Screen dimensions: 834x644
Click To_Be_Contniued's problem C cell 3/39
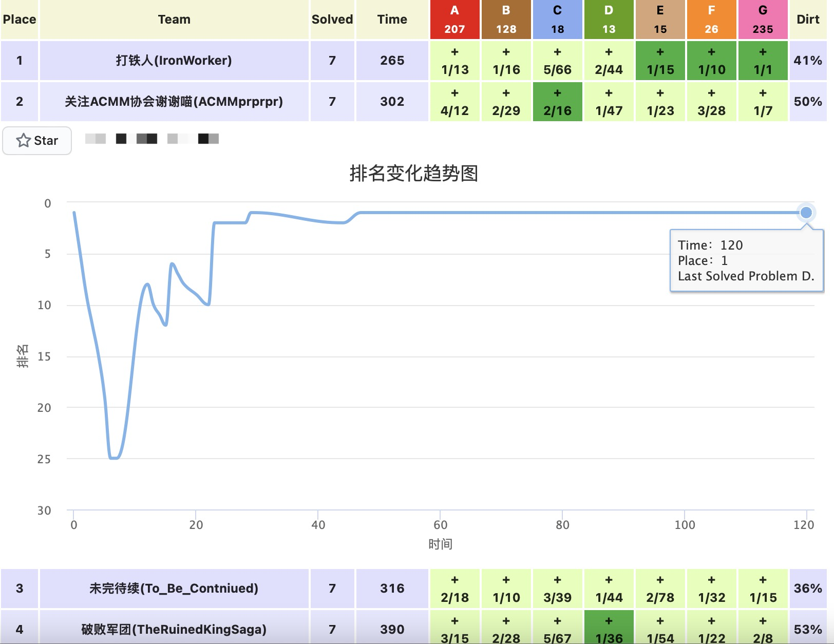point(557,589)
